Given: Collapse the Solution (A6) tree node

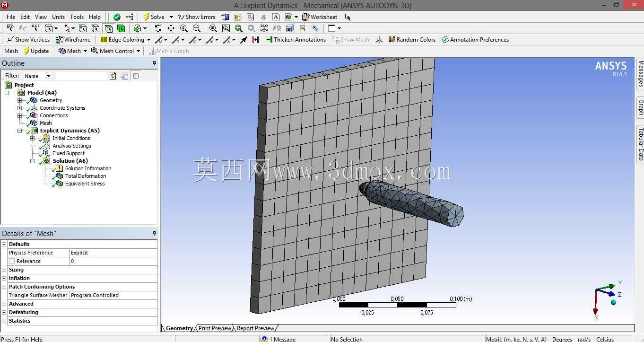Looking at the screenshot, I should 33,161.
